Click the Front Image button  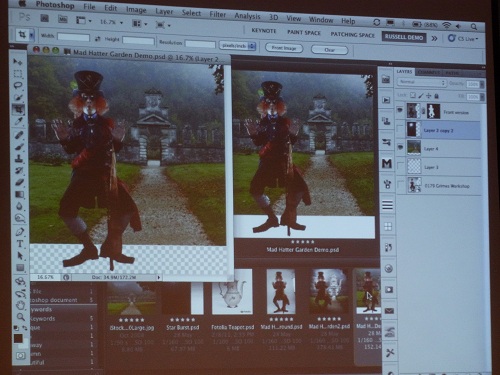tap(284, 48)
